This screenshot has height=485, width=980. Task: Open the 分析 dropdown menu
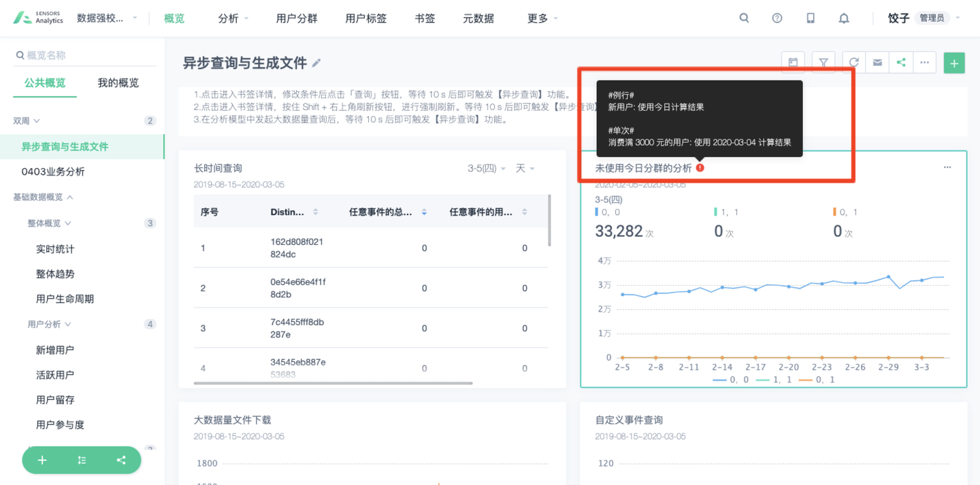coord(233,18)
